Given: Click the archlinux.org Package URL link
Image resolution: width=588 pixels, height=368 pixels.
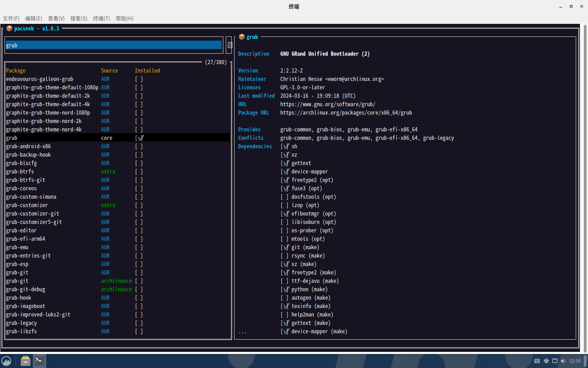Looking at the screenshot, I should click(346, 113).
